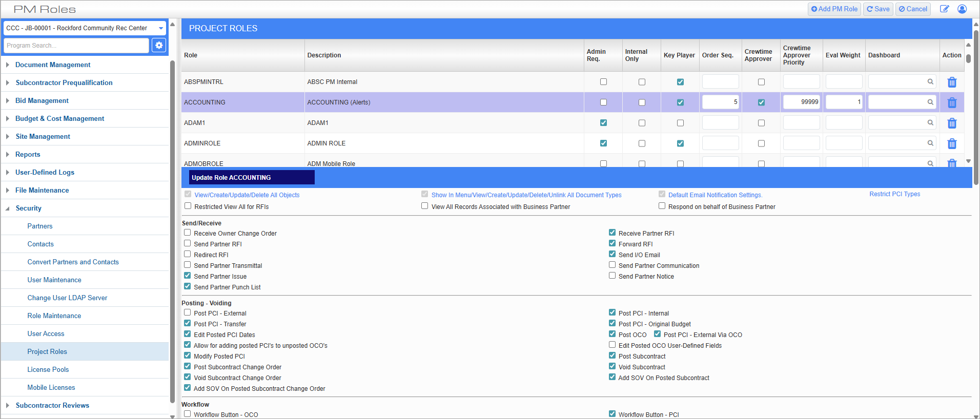
Task: Search dashboard for ADMINROLE row
Action: (930, 143)
